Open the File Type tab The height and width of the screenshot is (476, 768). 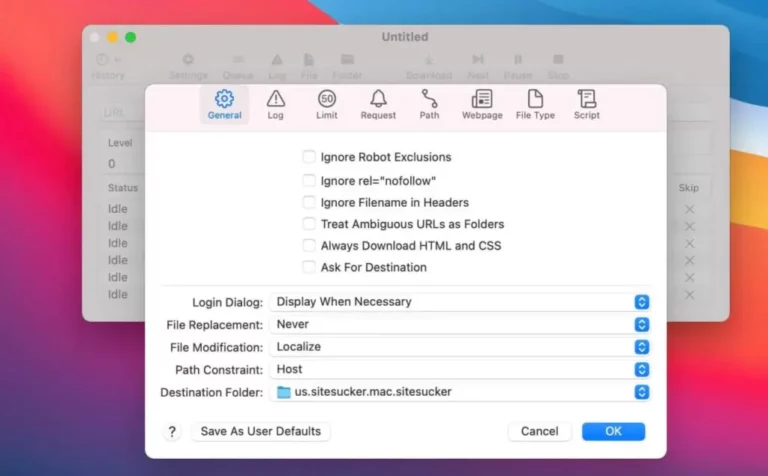click(535, 105)
